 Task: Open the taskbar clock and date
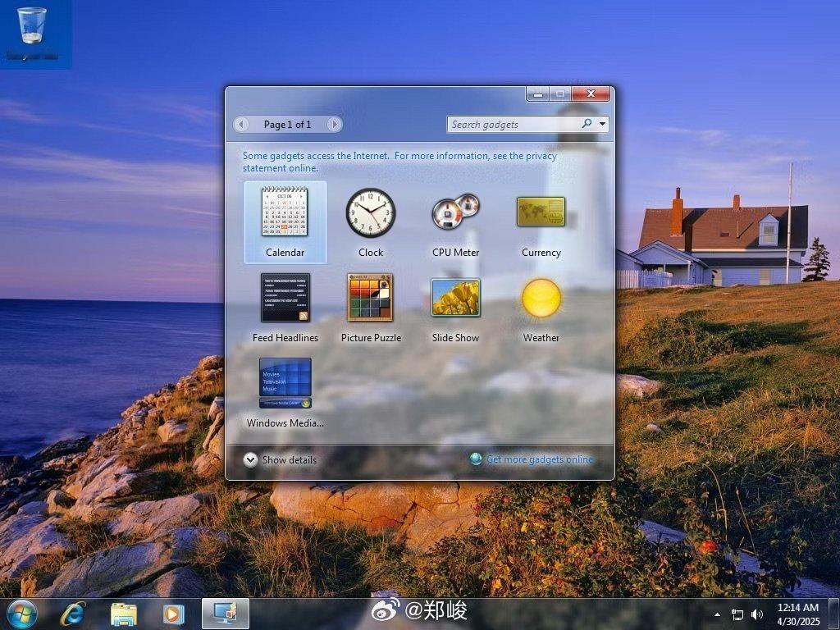tap(797, 614)
